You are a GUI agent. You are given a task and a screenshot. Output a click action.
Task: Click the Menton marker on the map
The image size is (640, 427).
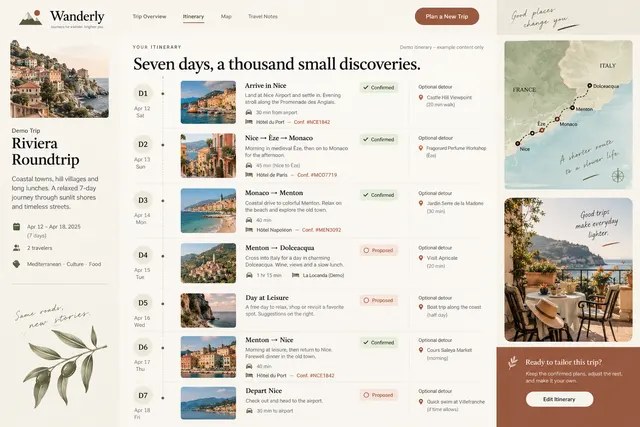pyautogui.click(x=572, y=108)
